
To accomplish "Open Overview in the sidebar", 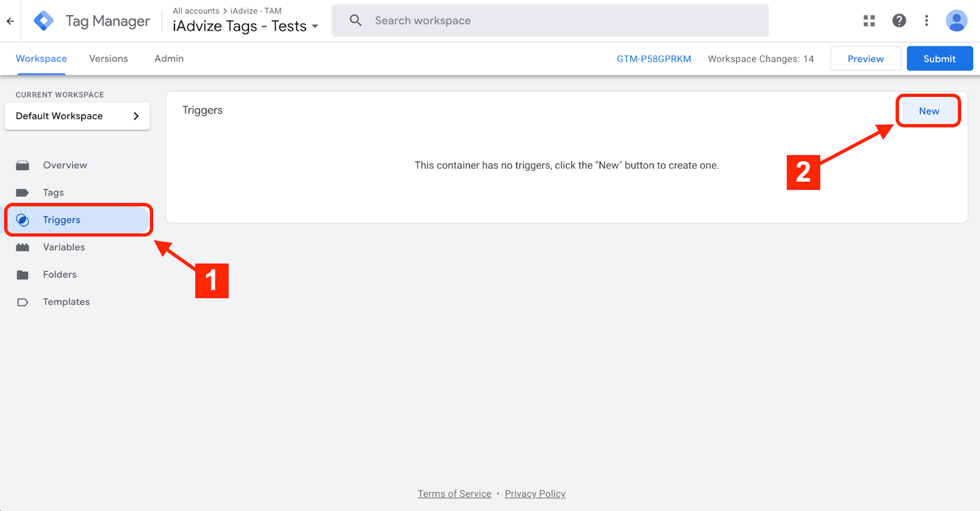I will pyautogui.click(x=65, y=165).
